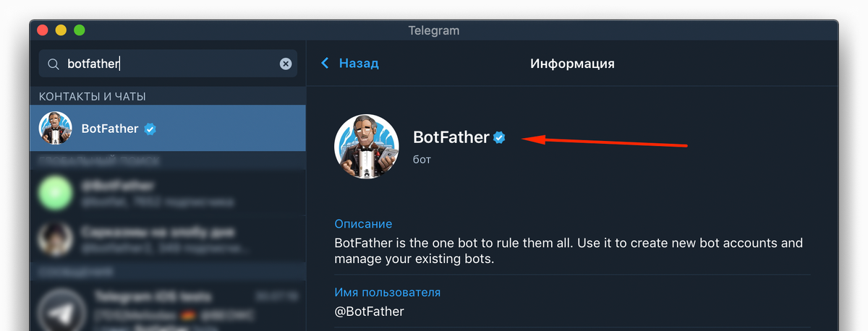Click the yellow minimize window button
The height and width of the screenshot is (331, 868).
(x=61, y=30)
